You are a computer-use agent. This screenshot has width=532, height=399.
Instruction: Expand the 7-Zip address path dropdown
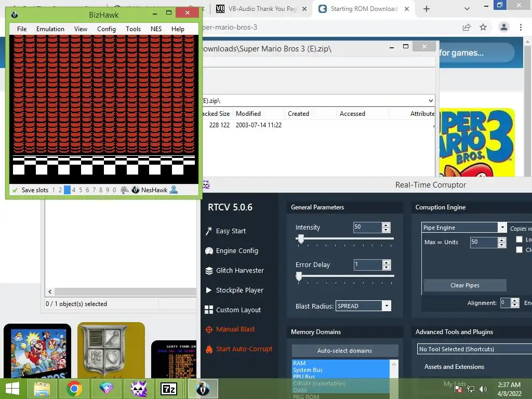click(431, 101)
